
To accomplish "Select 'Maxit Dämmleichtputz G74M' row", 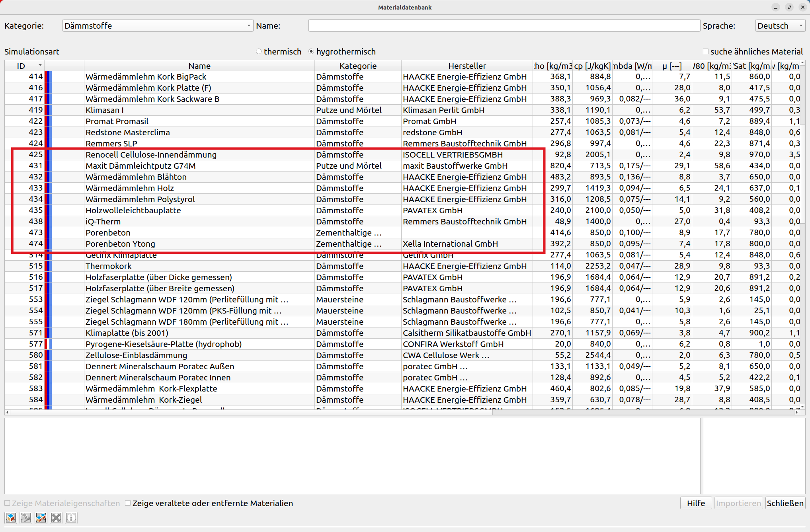I will pyautogui.click(x=402, y=166).
